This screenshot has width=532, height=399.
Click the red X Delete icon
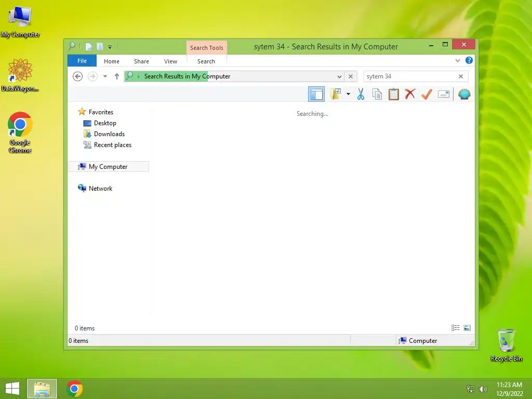coord(410,94)
